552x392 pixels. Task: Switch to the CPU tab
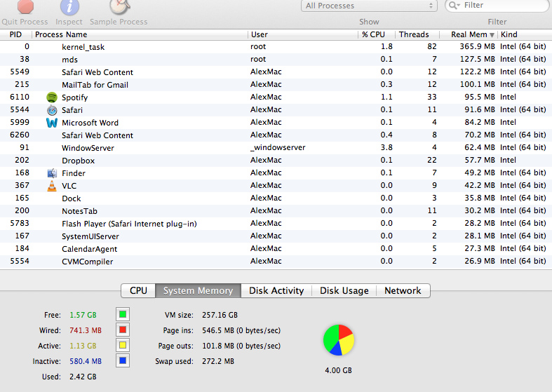138,290
